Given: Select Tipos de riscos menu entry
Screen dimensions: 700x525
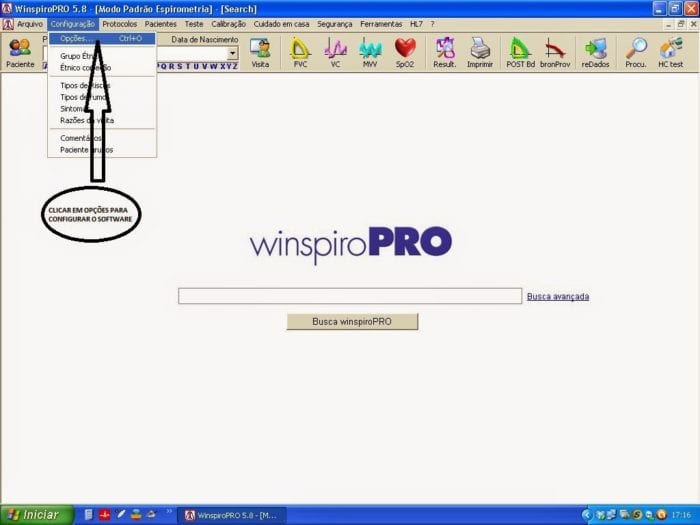Looking at the screenshot, I should [x=102, y=85].
